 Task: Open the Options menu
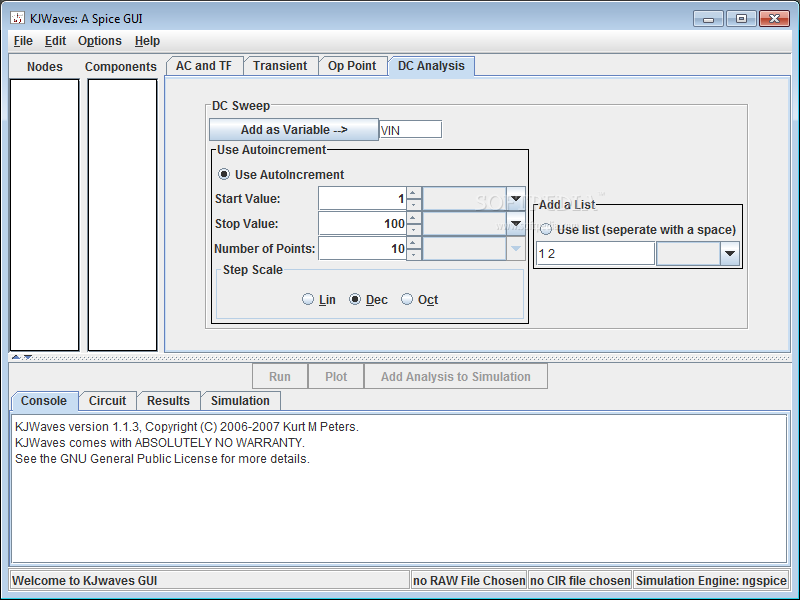coord(99,41)
